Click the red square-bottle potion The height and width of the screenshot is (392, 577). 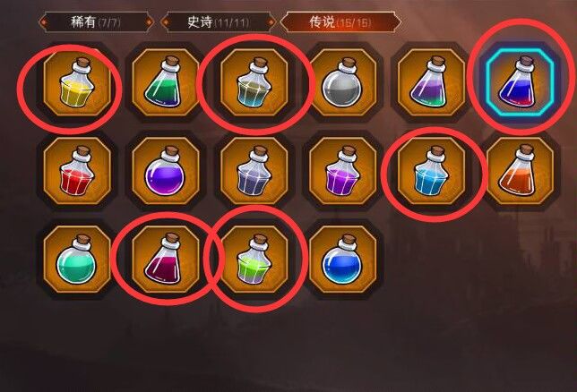click(77, 171)
